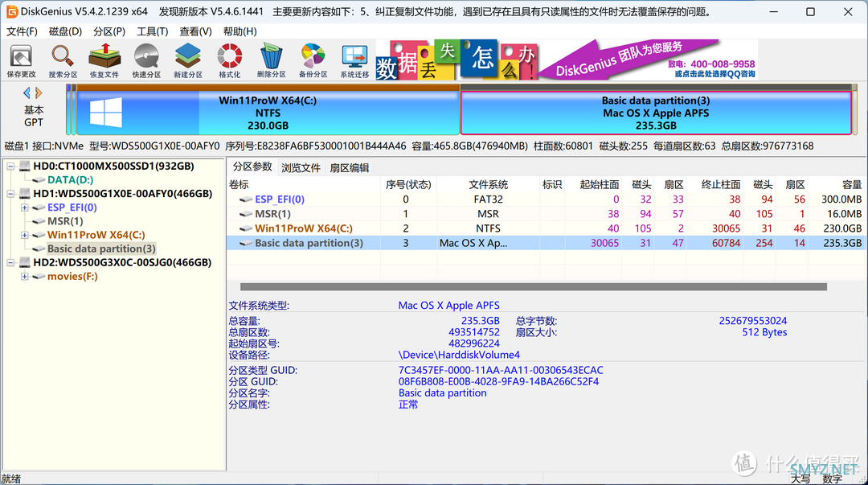The width and height of the screenshot is (868, 485).
Task: Switch to the Browse Files (浏览文件) tab
Action: pyautogui.click(x=301, y=168)
